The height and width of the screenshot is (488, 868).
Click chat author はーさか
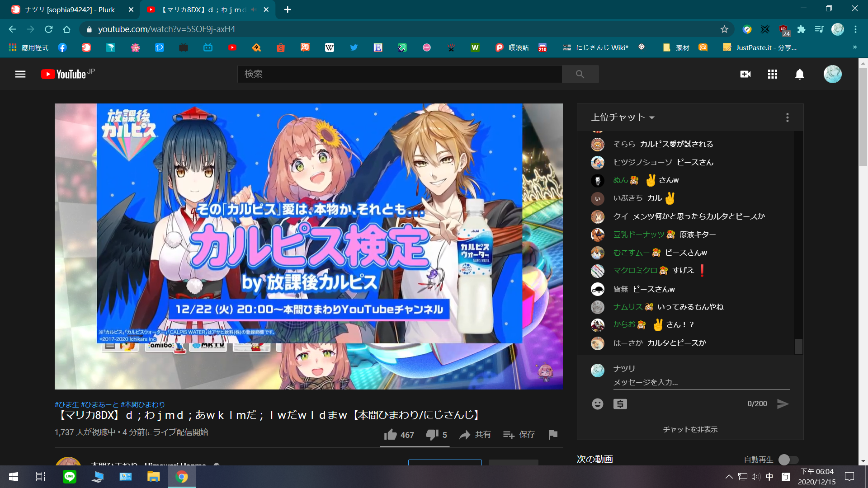click(x=627, y=343)
